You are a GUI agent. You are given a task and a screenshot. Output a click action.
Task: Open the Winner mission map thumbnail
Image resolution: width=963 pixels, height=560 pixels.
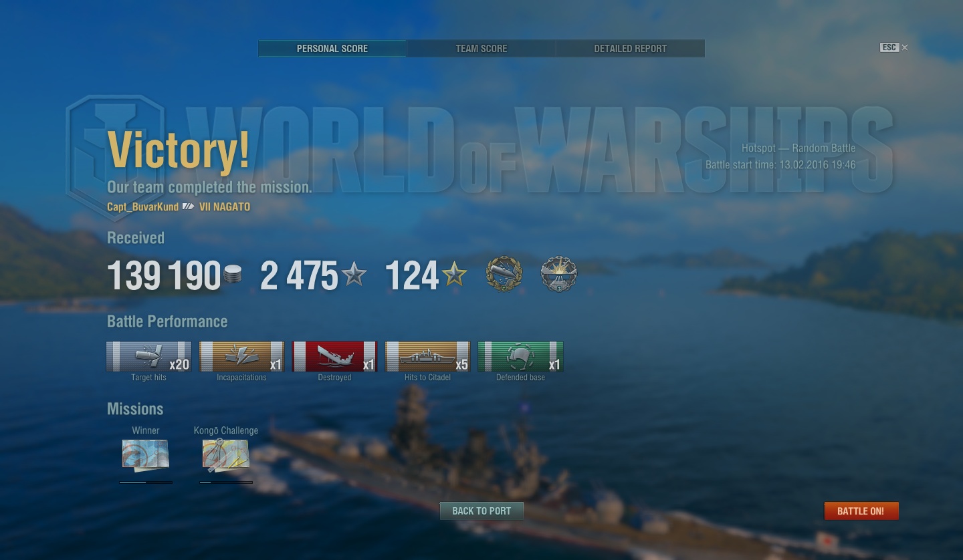[146, 456]
